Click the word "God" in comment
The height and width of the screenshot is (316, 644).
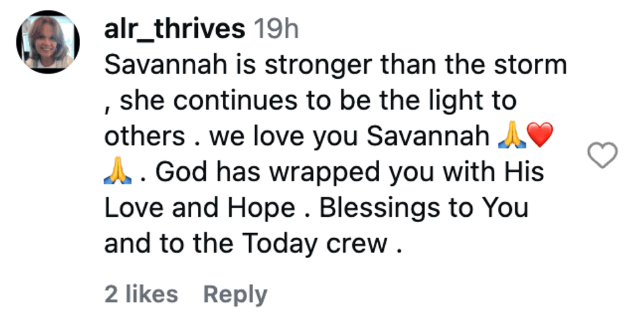click(181, 173)
